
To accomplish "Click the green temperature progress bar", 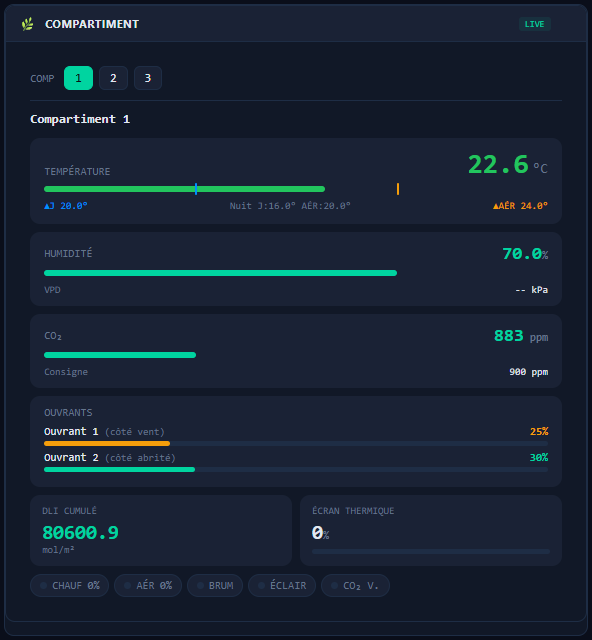I will [x=184, y=189].
